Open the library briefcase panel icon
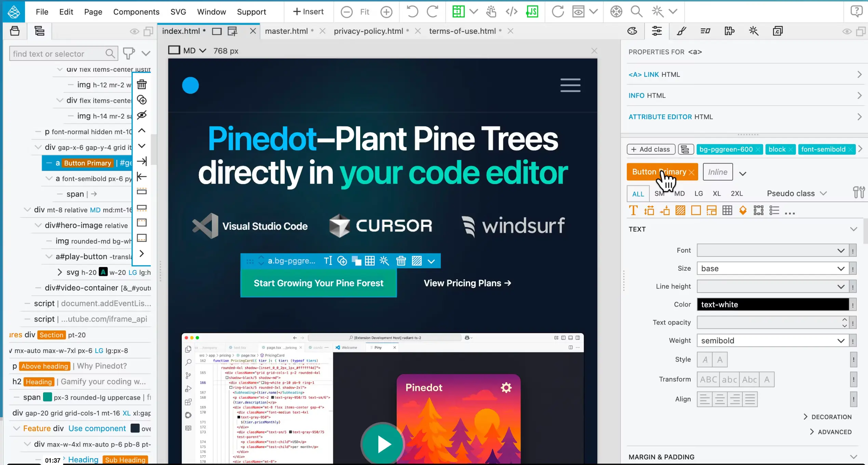The height and width of the screenshot is (465, 868). pos(15,31)
